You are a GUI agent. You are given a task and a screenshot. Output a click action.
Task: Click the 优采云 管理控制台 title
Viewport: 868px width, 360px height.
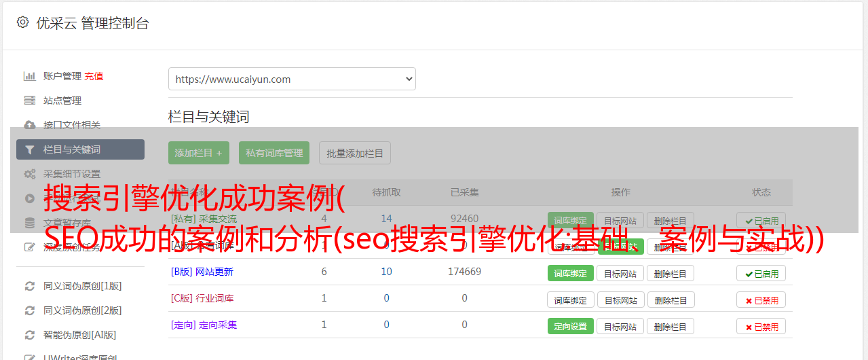[x=93, y=23]
